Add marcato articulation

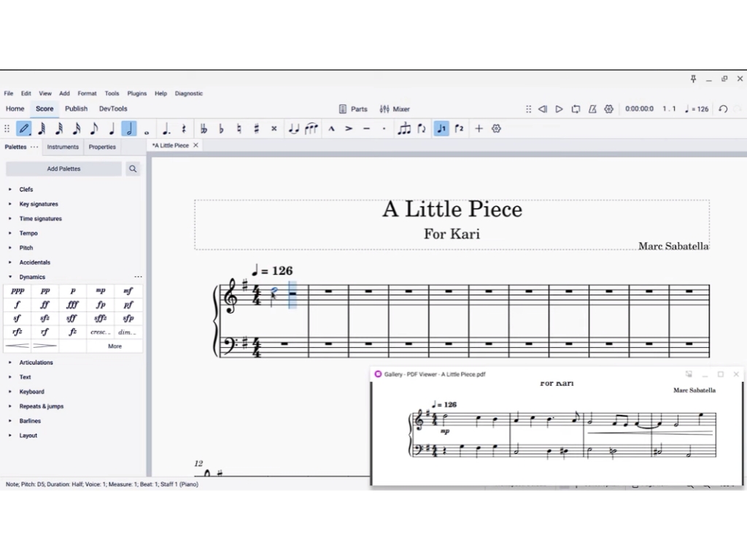point(332,128)
